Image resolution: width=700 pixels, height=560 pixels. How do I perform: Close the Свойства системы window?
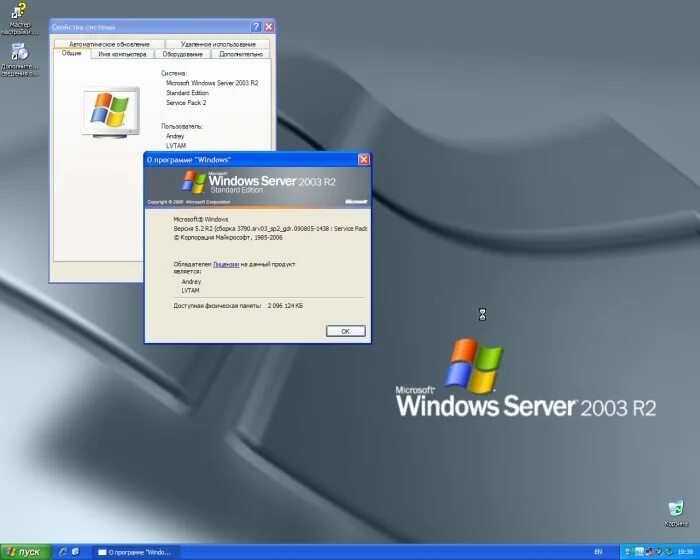pos(269,27)
